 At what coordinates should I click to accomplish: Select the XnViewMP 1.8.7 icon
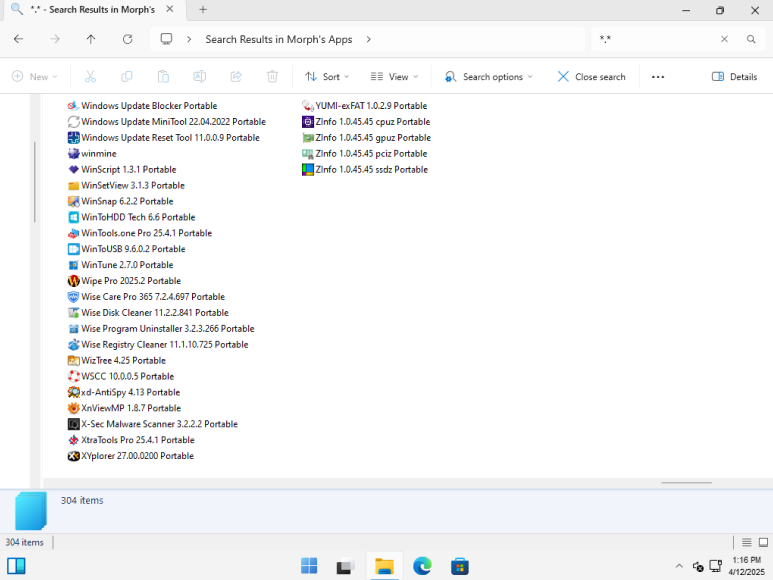[73, 408]
